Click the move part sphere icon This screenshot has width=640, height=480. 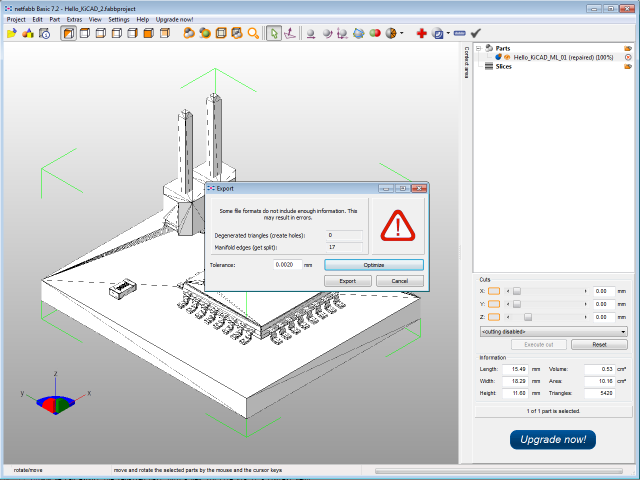point(311,33)
